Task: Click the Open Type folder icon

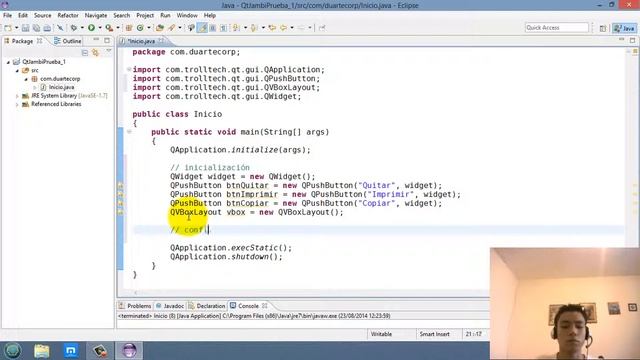Action: (160, 28)
